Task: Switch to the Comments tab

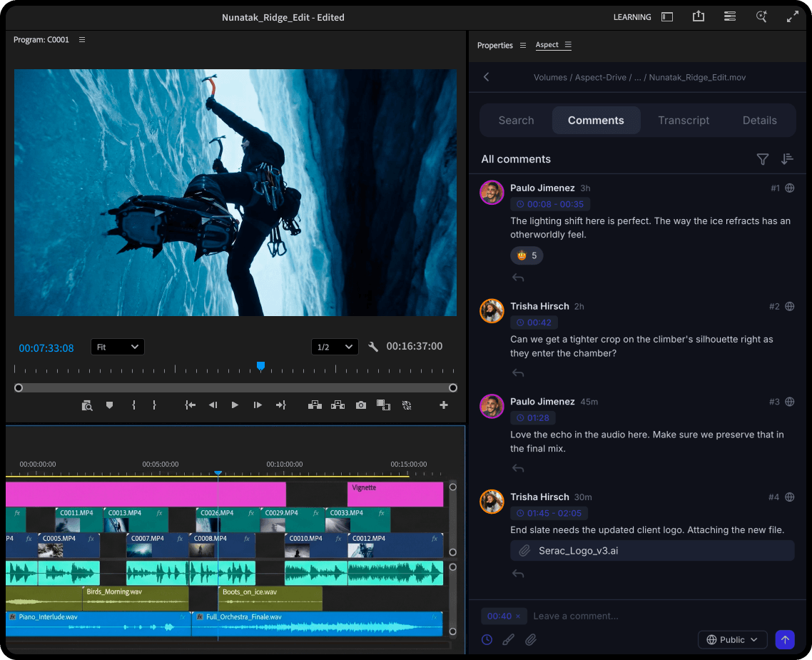Action: [x=596, y=120]
